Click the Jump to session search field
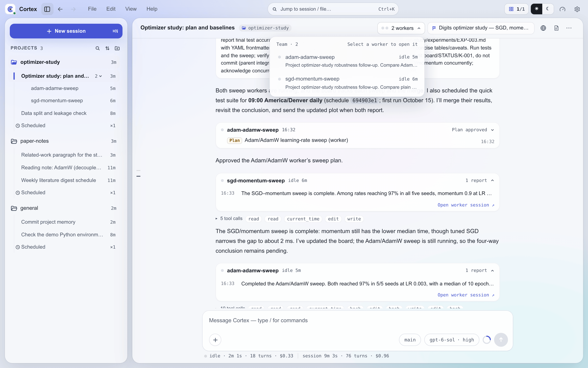588x368 pixels. (x=333, y=9)
